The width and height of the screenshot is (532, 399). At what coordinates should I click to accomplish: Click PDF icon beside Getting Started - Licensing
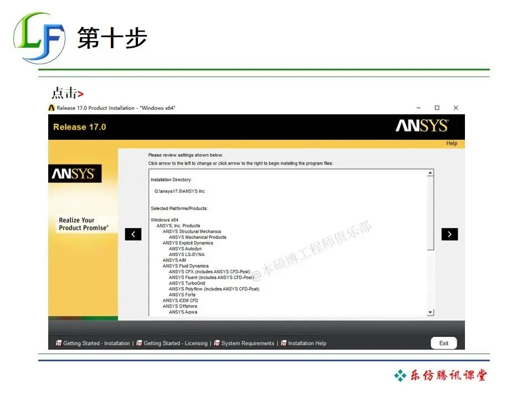[x=139, y=343]
